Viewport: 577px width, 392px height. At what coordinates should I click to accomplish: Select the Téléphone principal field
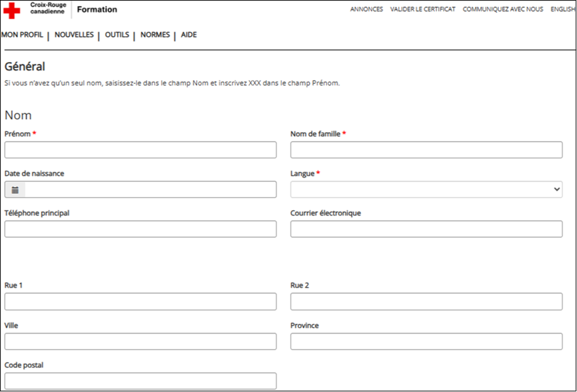[140, 229]
